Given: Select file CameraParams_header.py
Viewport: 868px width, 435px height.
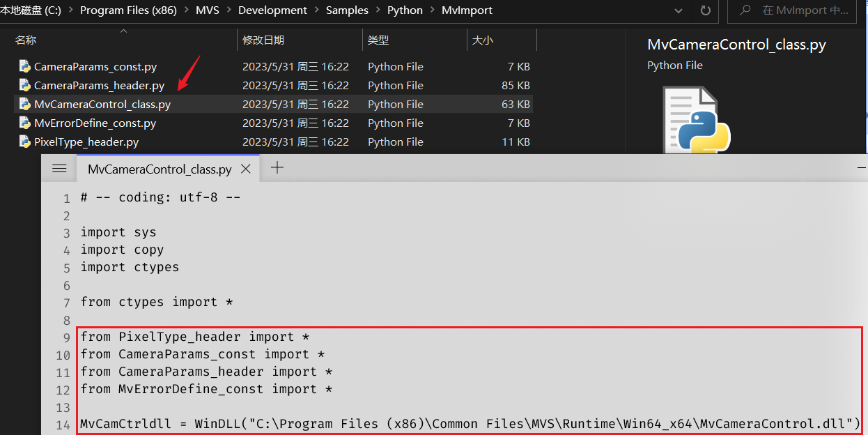Looking at the screenshot, I should coord(99,86).
